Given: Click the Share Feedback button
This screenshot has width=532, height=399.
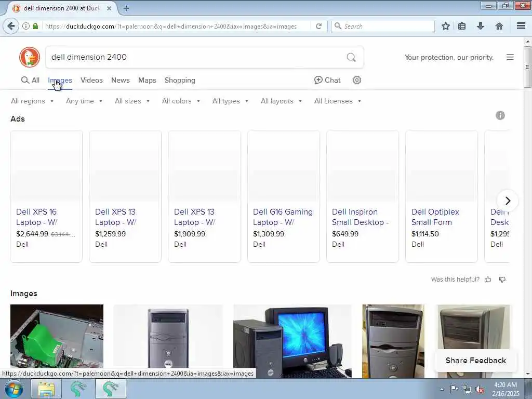Looking at the screenshot, I should click(476, 361).
